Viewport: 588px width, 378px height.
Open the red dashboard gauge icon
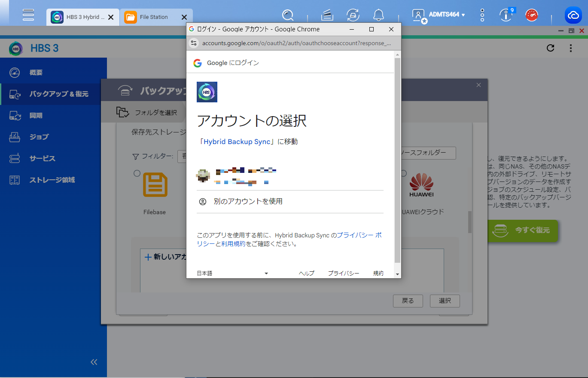point(532,15)
